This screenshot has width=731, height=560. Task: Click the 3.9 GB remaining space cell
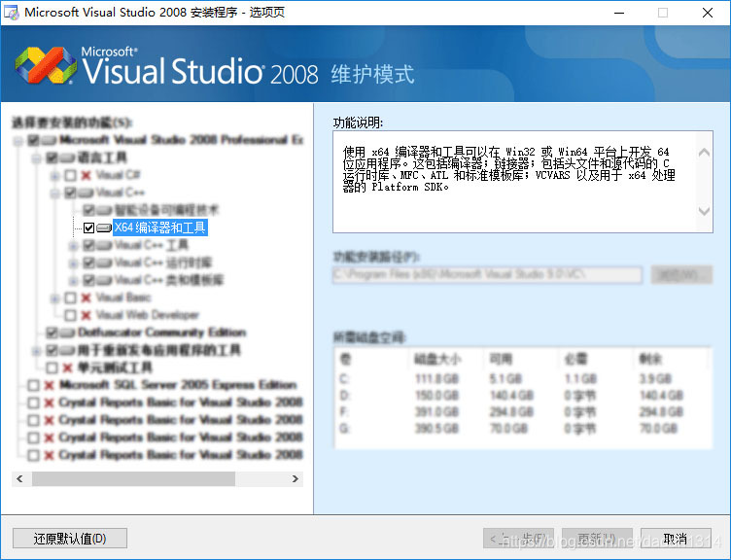(x=655, y=378)
